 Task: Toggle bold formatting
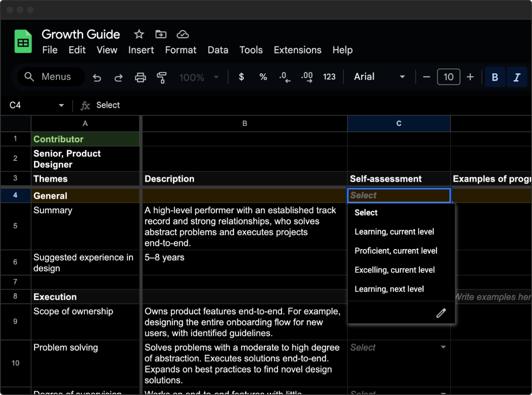click(495, 77)
